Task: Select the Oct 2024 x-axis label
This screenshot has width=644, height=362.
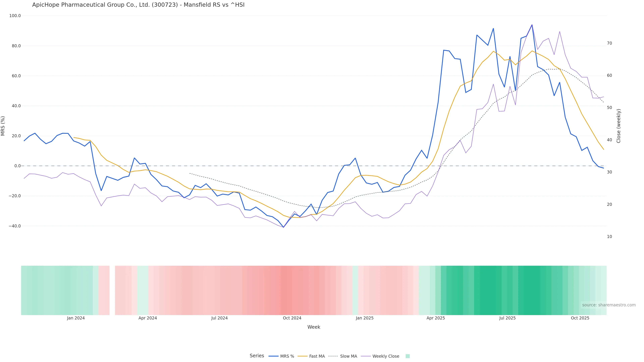Action: [x=292, y=318]
